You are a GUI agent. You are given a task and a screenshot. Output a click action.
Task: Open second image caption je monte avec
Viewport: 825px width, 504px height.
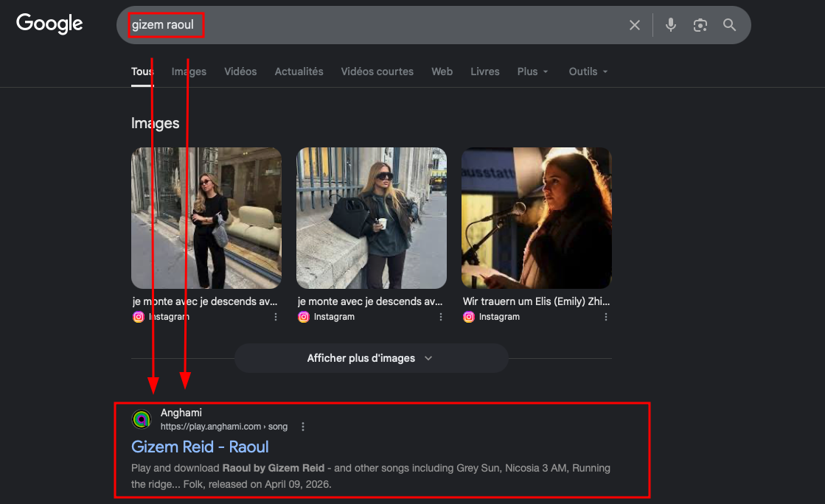tap(370, 301)
